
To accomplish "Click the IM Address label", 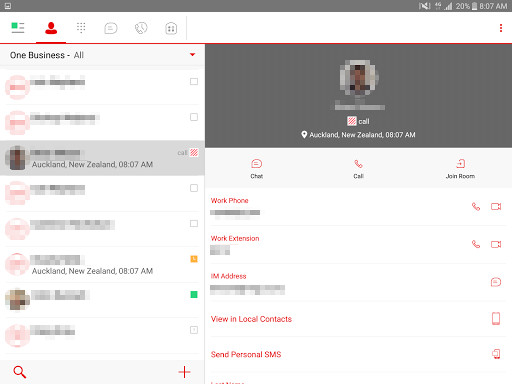I will coord(228,276).
